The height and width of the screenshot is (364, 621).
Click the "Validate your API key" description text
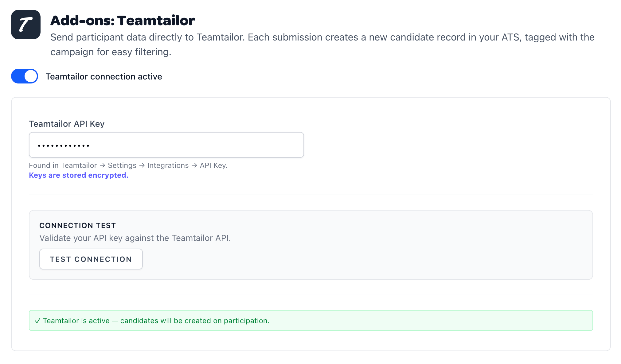tap(135, 238)
